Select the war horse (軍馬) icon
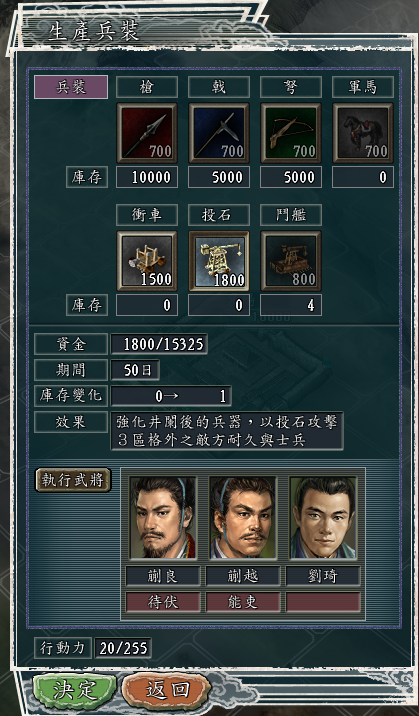 pyautogui.click(x=363, y=133)
